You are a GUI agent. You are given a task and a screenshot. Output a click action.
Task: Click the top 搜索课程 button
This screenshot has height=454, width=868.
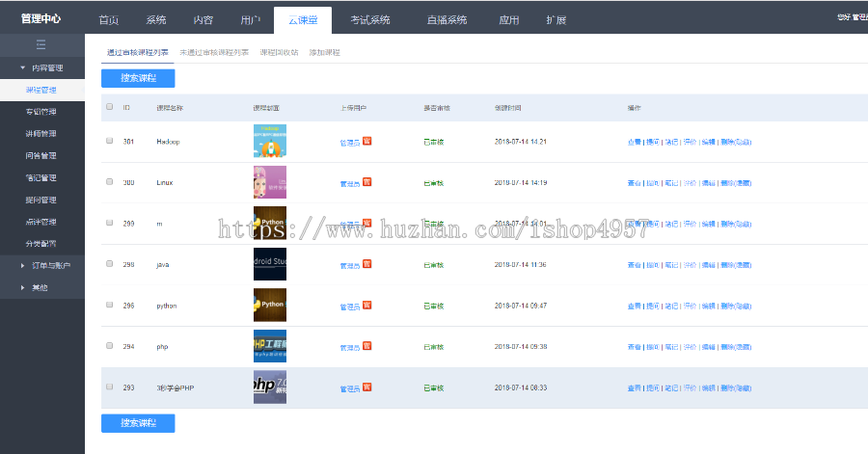(x=138, y=78)
